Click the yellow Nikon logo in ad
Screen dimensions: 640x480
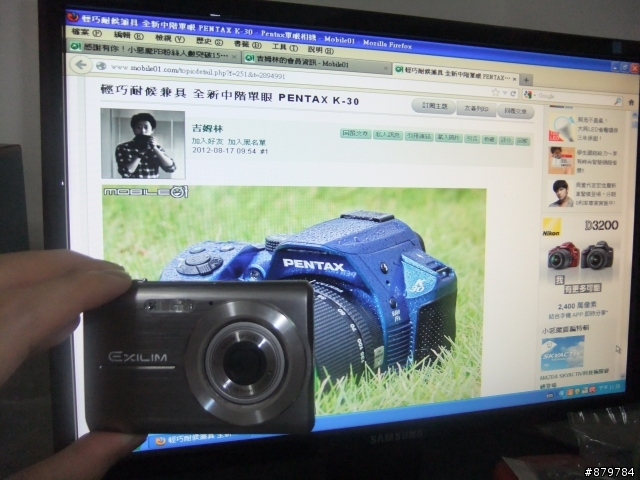coord(552,227)
